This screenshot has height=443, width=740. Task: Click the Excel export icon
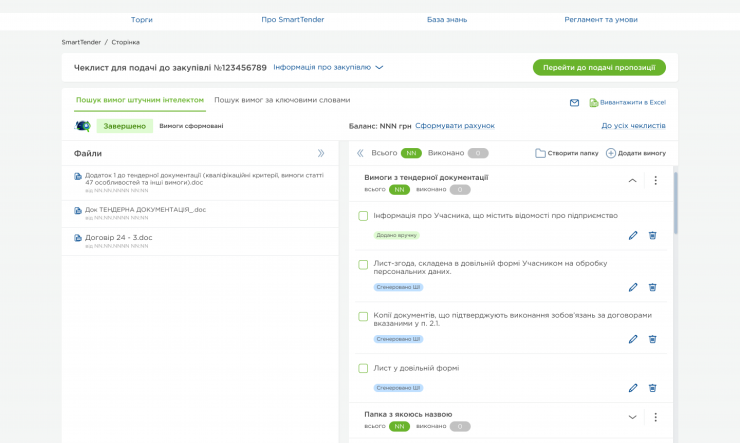[x=593, y=102]
